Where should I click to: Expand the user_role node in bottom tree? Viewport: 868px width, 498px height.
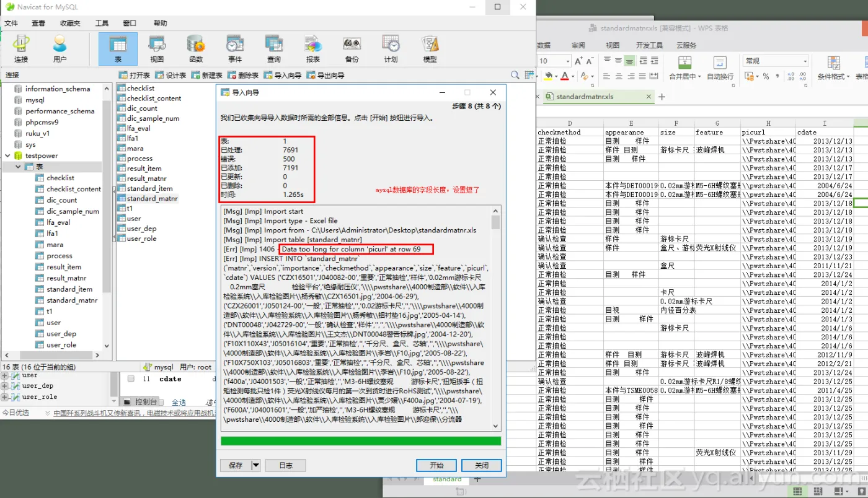[5, 397]
